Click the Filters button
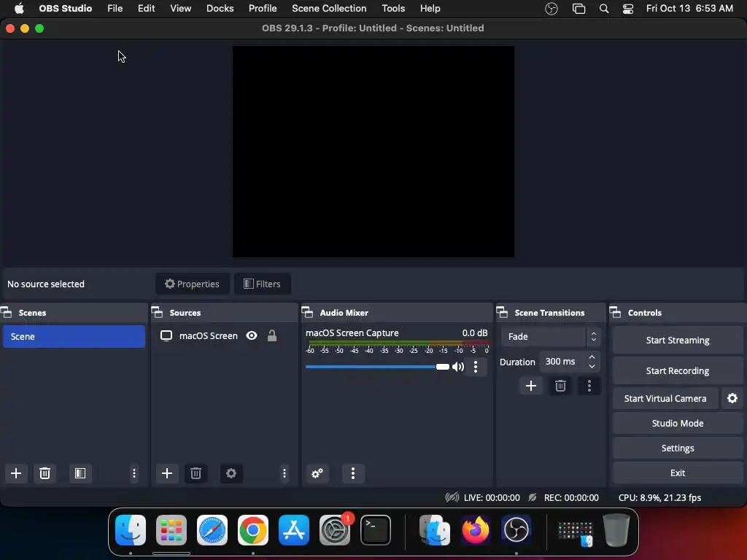The height and width of the screenshot is (560, 747). click(263, 284)
